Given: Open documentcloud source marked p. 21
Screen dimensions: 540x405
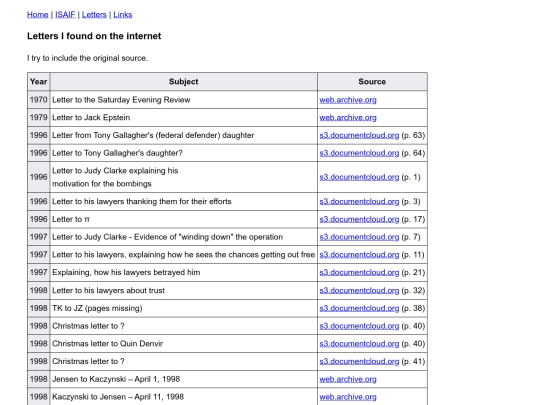Looking at the screenshot, I should (x=359, y=272).
